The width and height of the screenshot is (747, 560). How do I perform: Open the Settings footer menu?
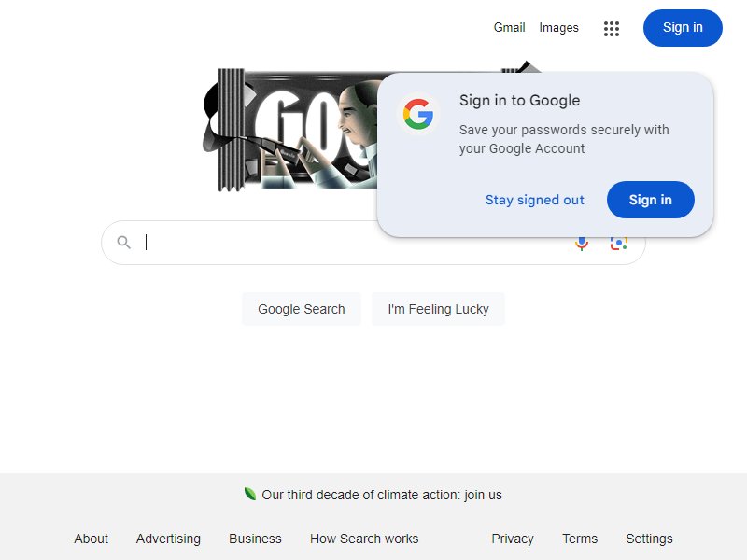click(649, 539)
